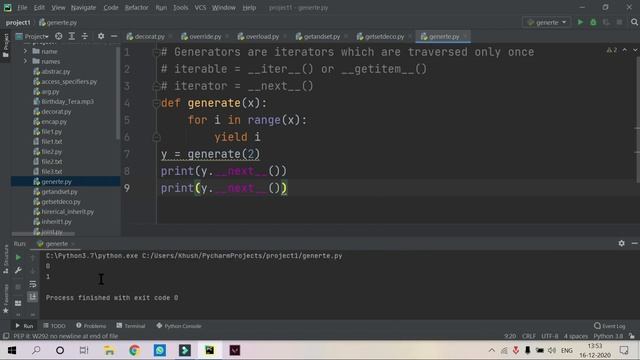Open the run configuration generte dropdown
This screenshot has height=360, width=640.
(x=547, y=22)
